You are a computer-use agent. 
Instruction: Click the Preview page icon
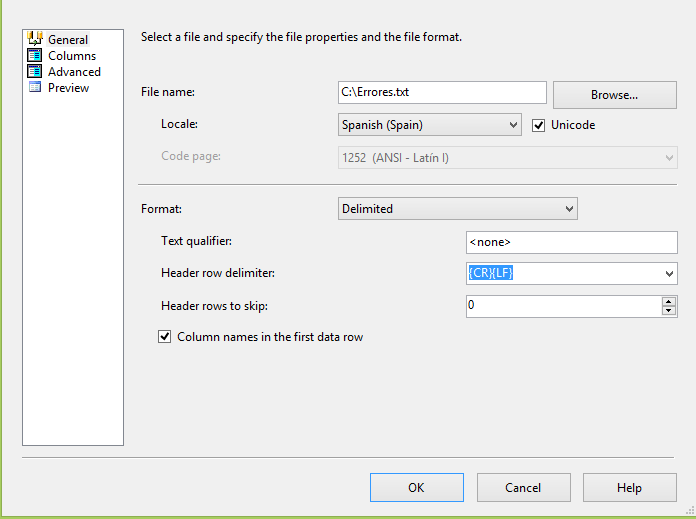[x=34, y=88]
